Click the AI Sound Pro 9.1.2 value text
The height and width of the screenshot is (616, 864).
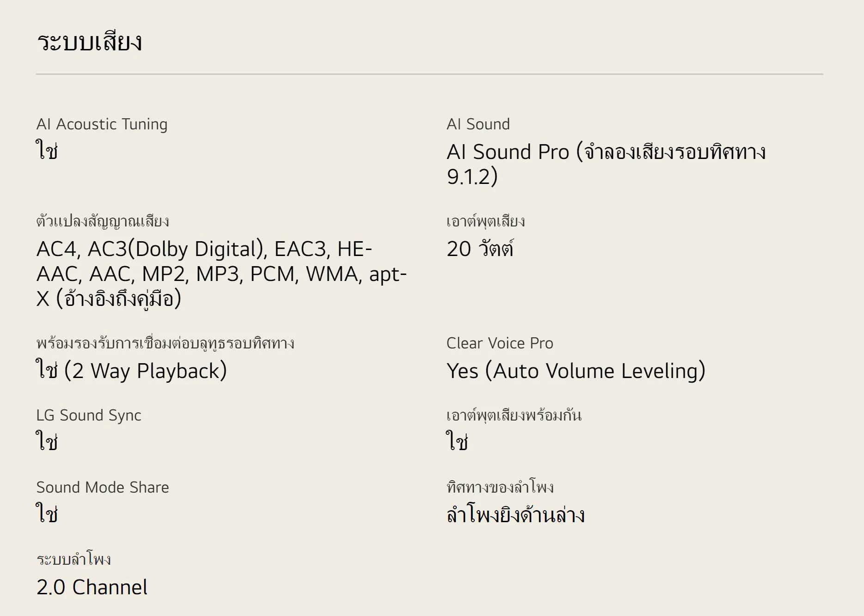click(606, 164)
